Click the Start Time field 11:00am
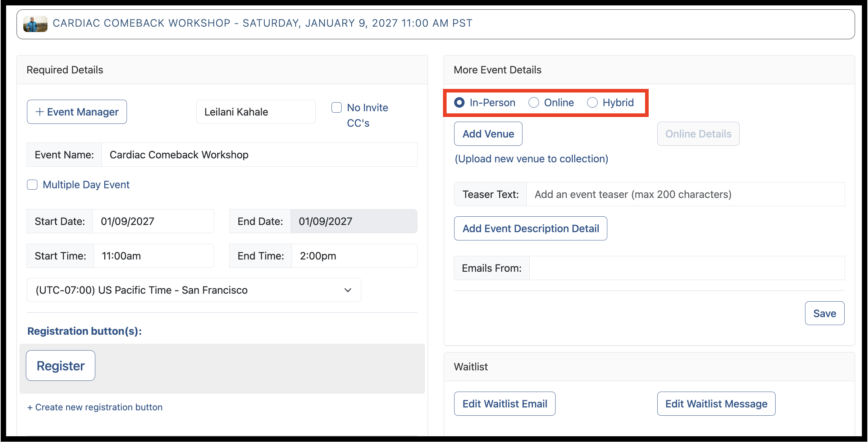 pos(154,256)
